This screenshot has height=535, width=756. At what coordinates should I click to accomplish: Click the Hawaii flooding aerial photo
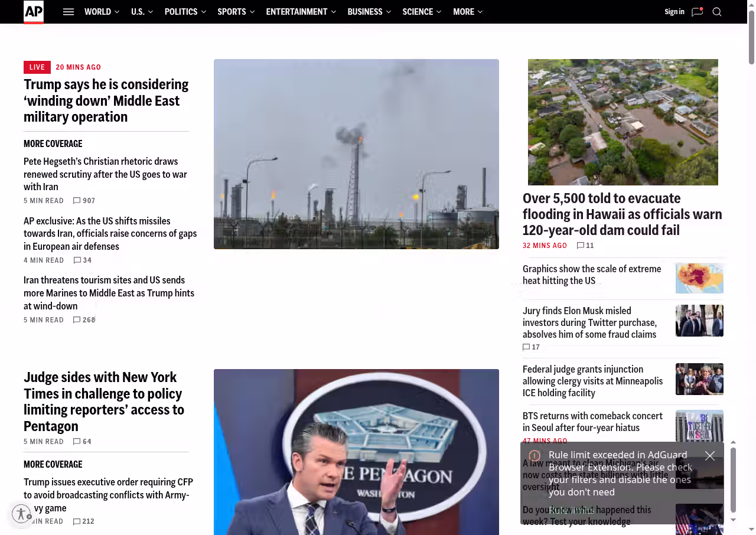[x=623, y=122]
